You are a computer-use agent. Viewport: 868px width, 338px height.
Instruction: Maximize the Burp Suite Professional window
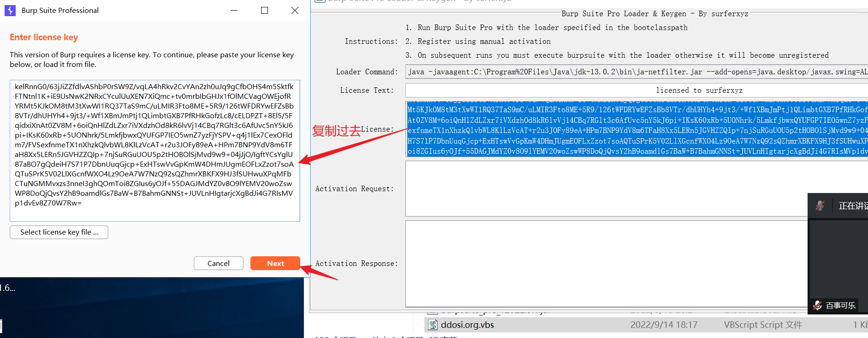point(264,10)
